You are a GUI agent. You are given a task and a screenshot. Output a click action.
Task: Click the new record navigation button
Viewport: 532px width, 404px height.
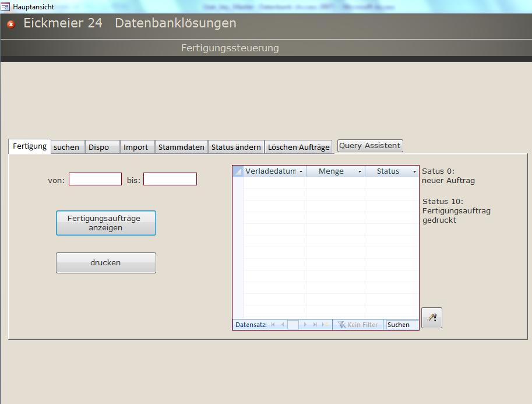tap(325, 325)
